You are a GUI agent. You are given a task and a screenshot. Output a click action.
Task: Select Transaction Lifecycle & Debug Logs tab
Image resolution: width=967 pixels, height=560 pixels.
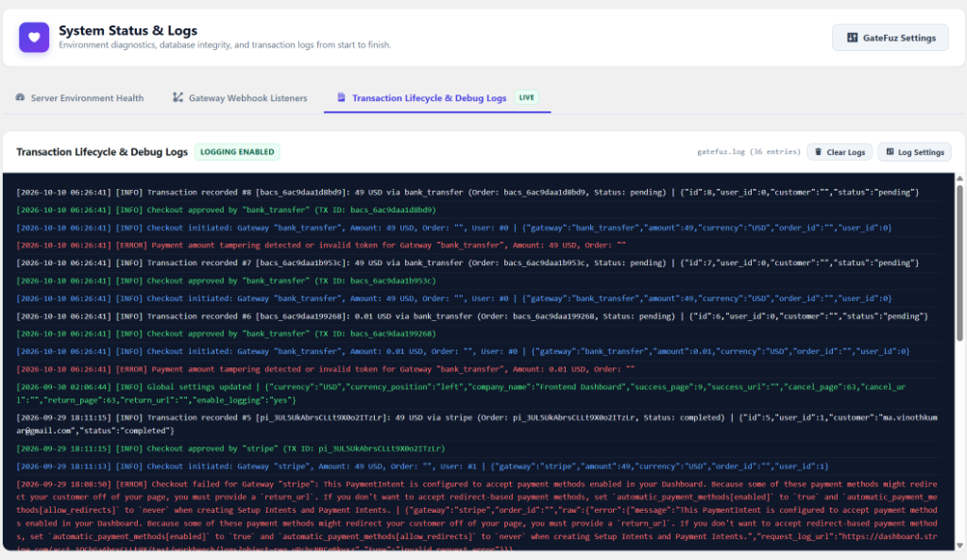click(437, 97)
